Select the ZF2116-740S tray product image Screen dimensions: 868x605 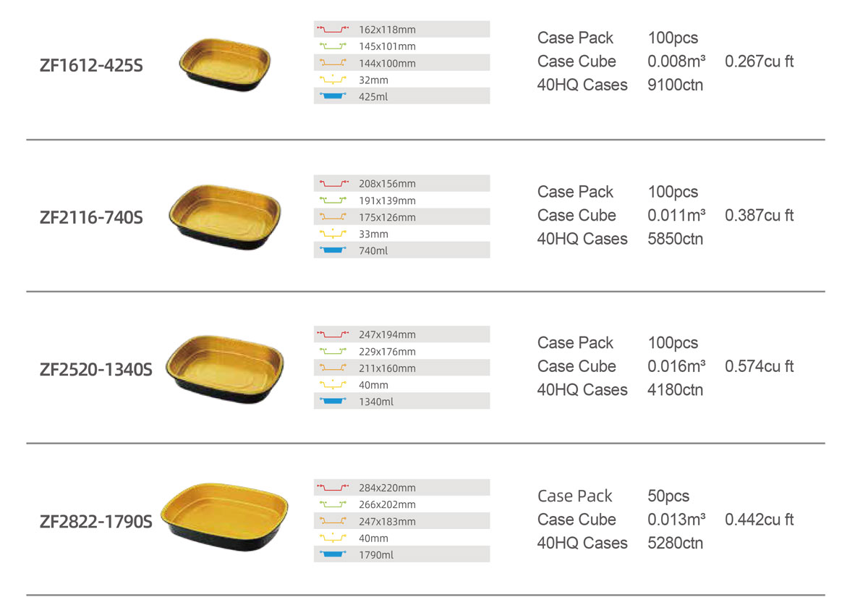click(x=225, y=217)
